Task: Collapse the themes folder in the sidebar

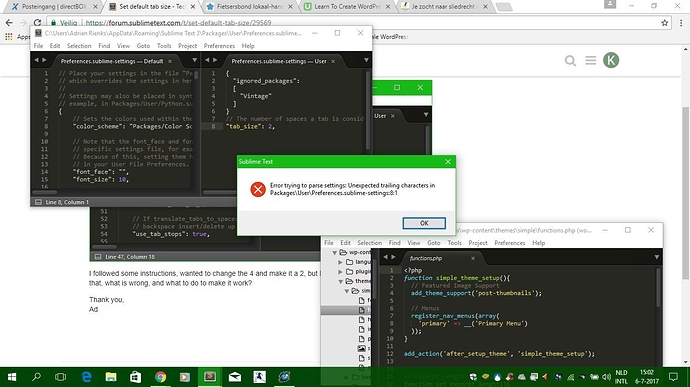Action: (341, 281)
